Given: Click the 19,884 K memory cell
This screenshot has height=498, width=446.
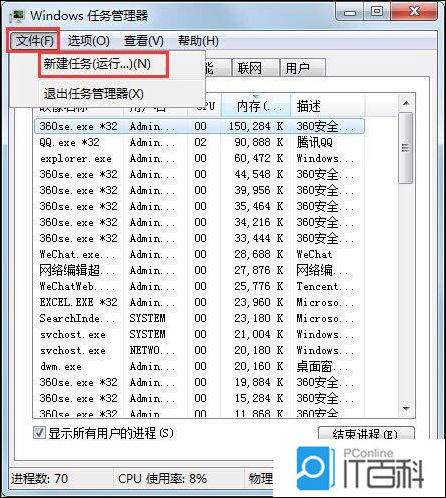Looking at the screenshot, I should pos(259,382).
